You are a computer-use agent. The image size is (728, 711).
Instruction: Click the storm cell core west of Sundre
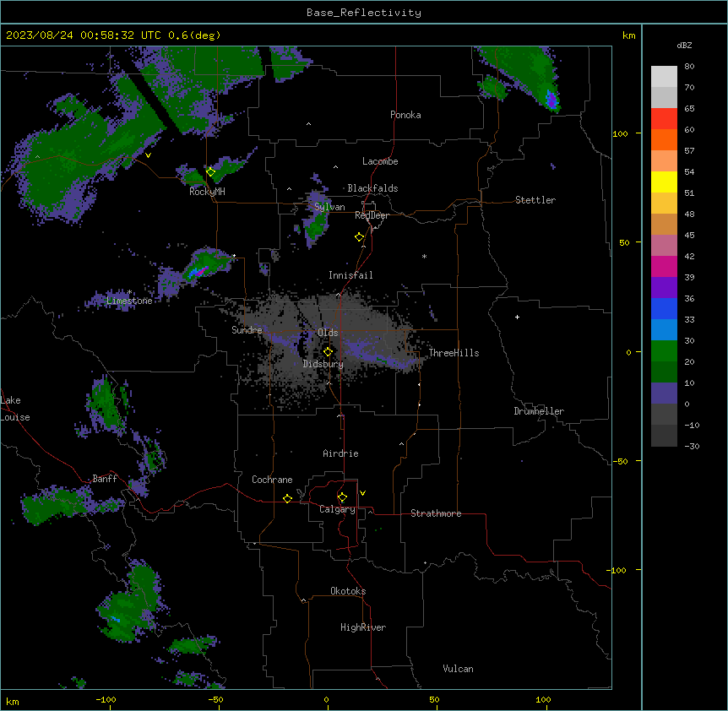(198, 272)
